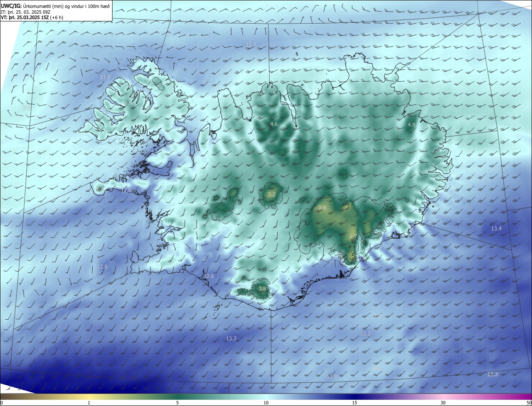Select the 12.2 precipitation value label
Screen dimensions: 532x406
365,333
